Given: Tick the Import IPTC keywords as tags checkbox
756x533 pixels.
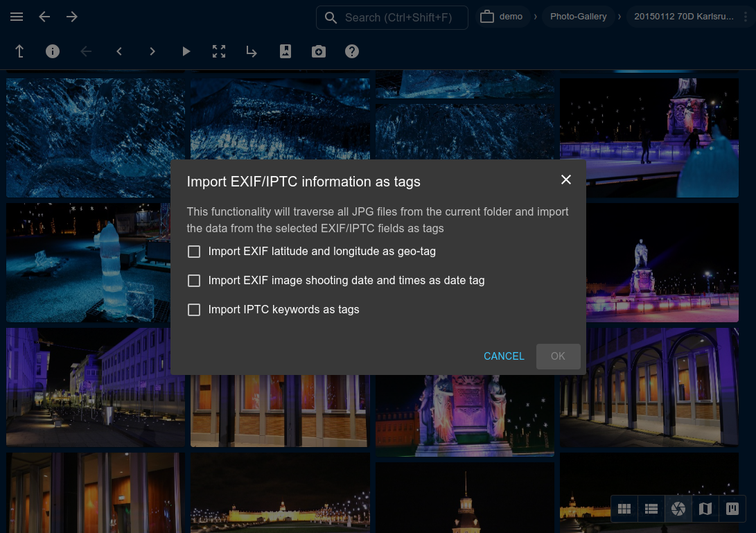Looking at the screenshot, I should [194, 310].
